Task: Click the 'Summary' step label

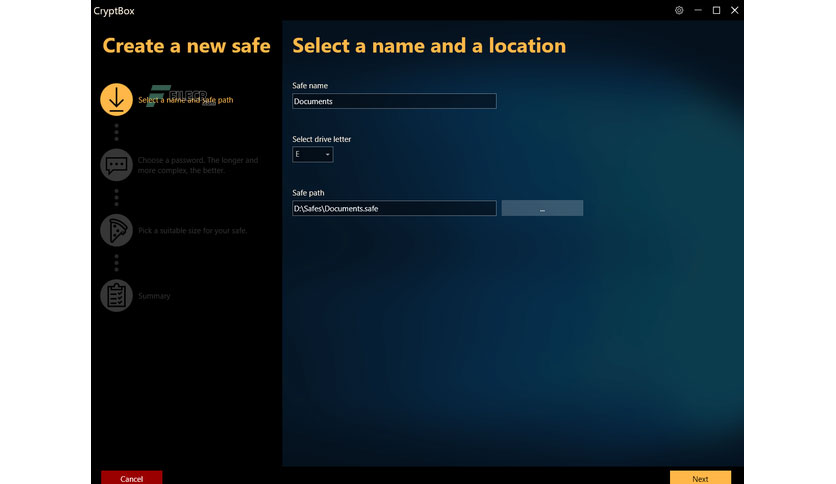Action: [x=154, y=296]
